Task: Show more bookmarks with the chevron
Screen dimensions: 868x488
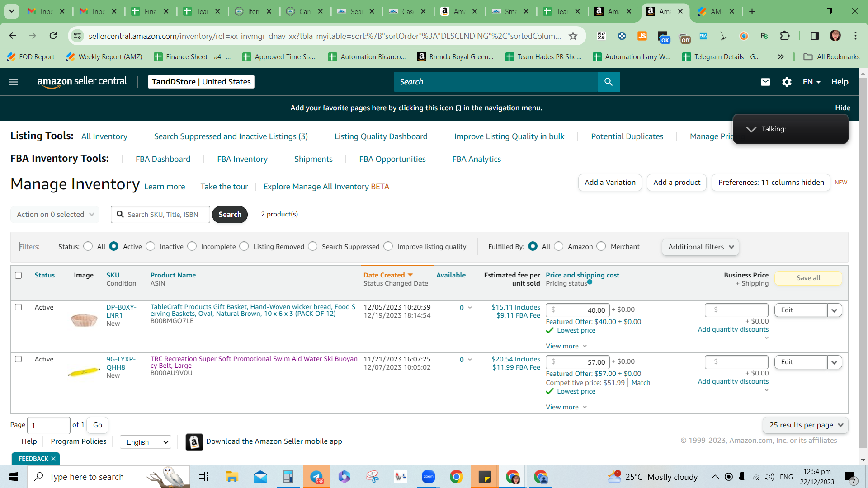Action: click(x=781, y=57)
